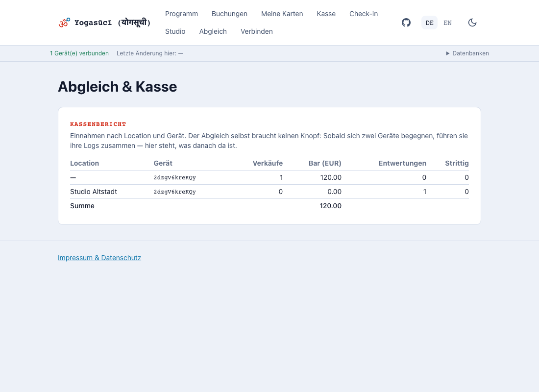Click 'Letzte Änderung hier: —' status text
This screenshot has height=392, width=539.
[x=150, y=53]
